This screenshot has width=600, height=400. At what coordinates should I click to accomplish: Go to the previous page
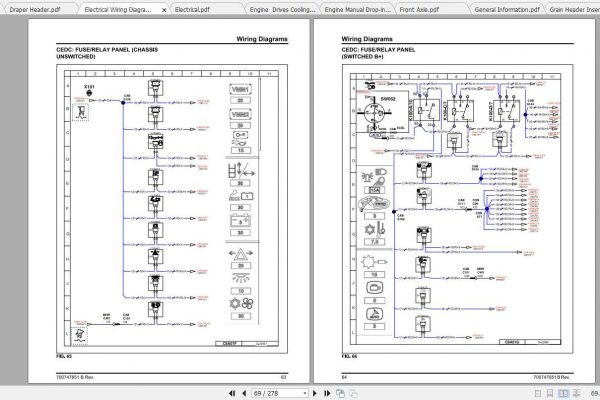click(244, 393)
